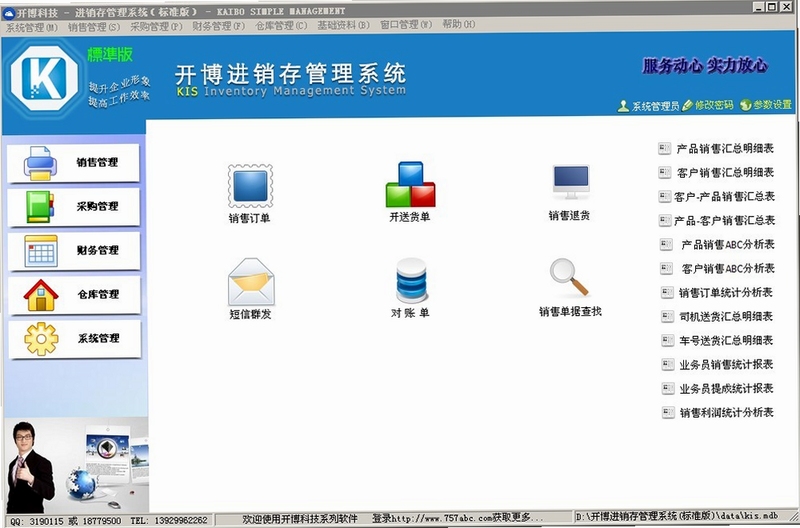Open 业务员提成统计报表 report
Viewport: 800px width, 528px height.
727,388
